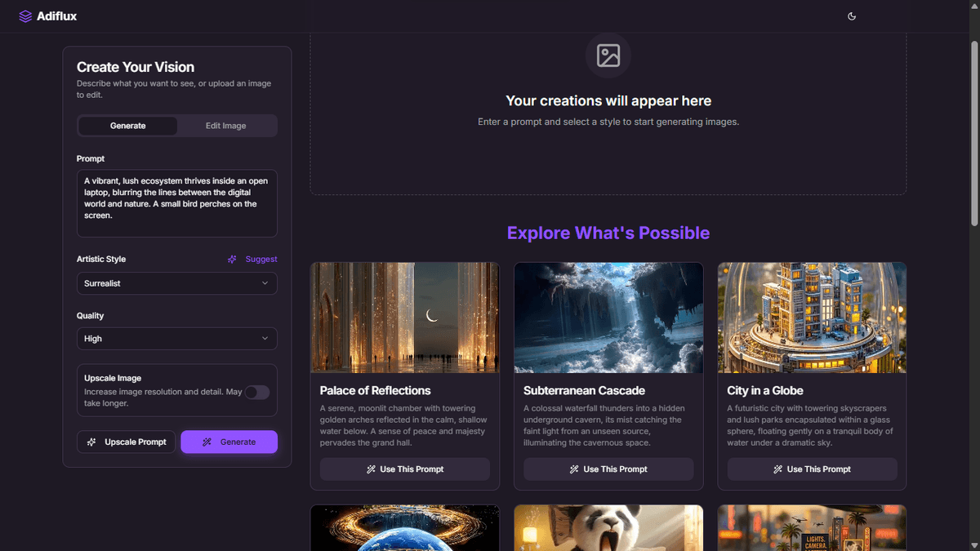Click the wand icon on Subterranean Cascade's prompt button

pyautogui.click(x=574, y=469)
